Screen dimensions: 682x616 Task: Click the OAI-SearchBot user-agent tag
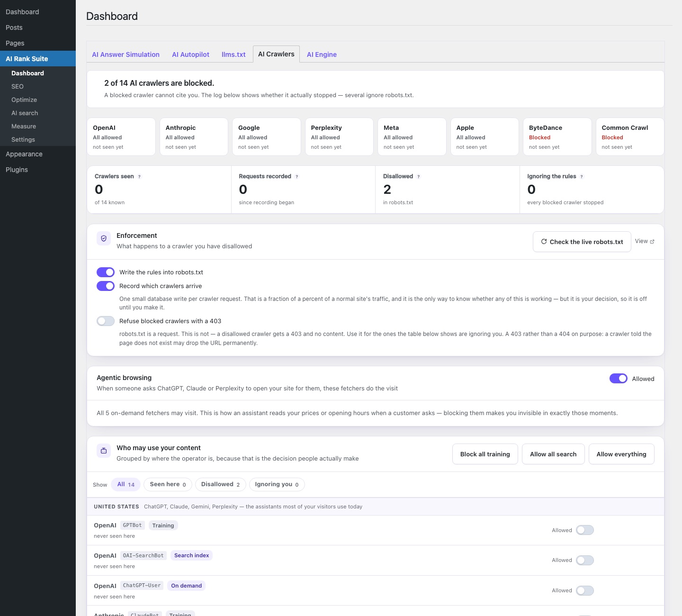tap(143, 555)
